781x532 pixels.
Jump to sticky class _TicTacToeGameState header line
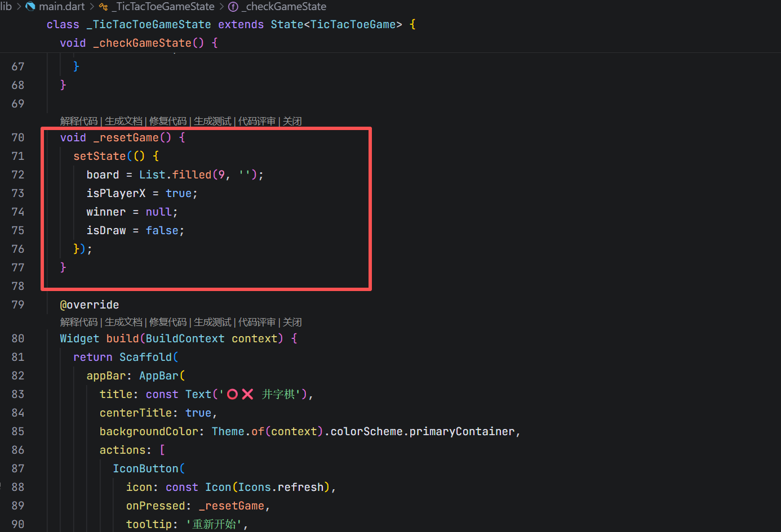[231, 25]
